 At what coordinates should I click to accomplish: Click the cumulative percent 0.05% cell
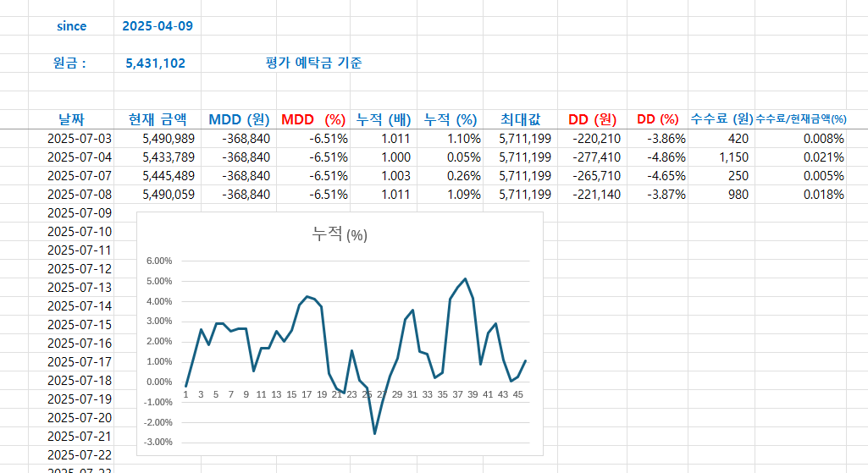point(450,157)
